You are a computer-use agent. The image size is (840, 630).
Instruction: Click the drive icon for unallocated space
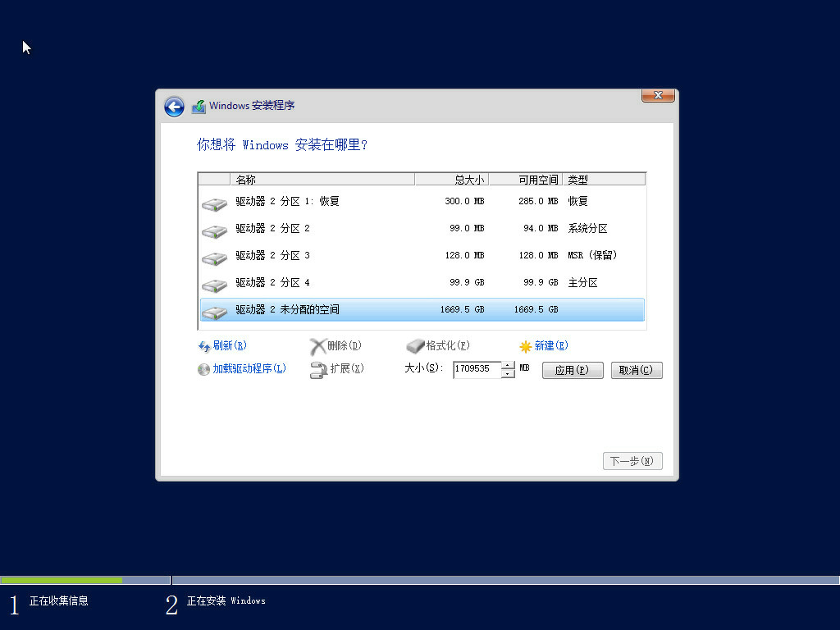(x=214, y=313)
